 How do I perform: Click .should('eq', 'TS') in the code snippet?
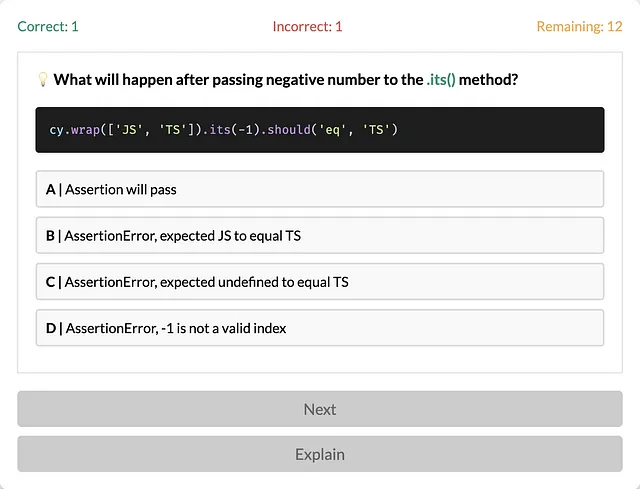(x=329, y=130)
